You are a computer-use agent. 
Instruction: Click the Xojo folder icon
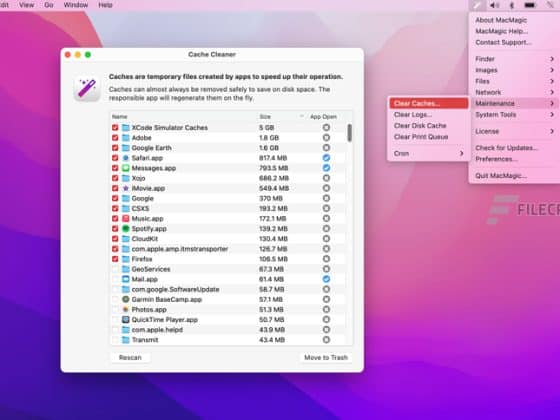click(125, 178)
